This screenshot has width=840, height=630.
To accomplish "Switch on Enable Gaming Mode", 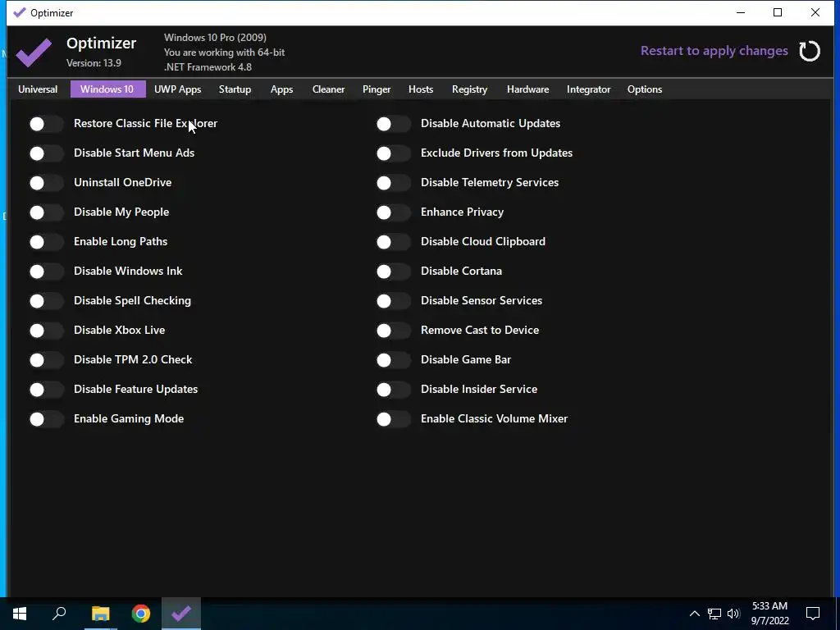I will [x=46, y=418].
